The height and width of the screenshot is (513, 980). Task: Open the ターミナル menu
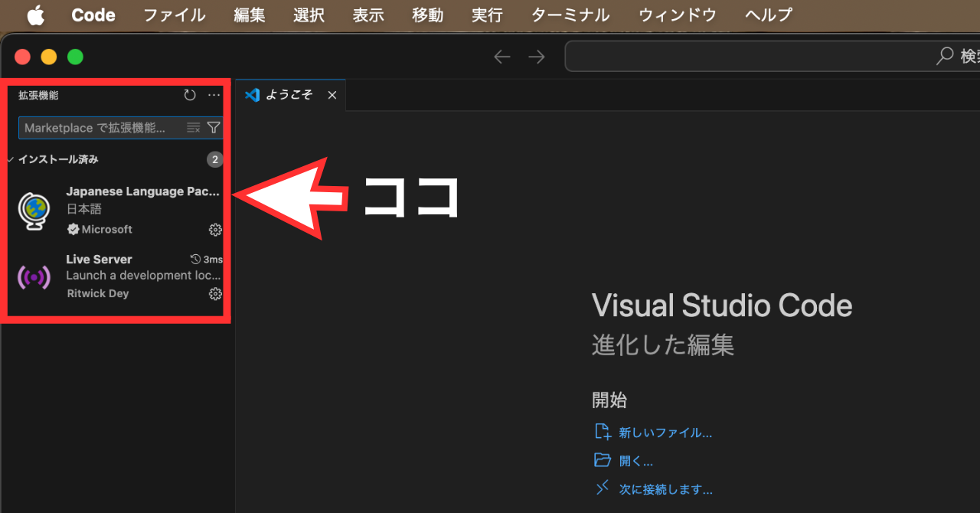570,15
